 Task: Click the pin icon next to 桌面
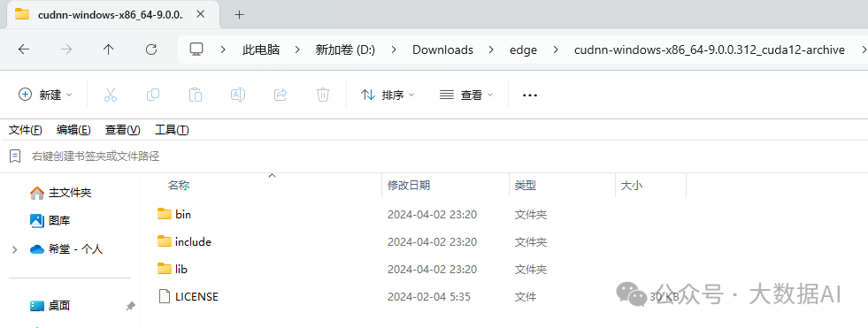(130, 305)
